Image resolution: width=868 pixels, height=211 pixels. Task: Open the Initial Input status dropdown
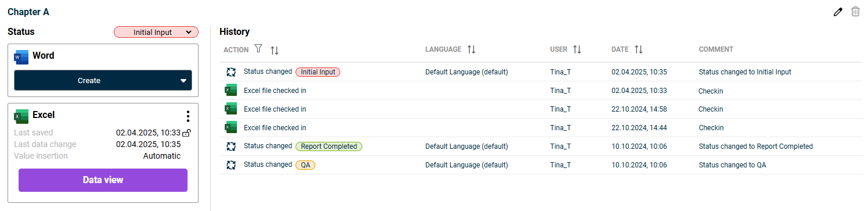point(156,32)
